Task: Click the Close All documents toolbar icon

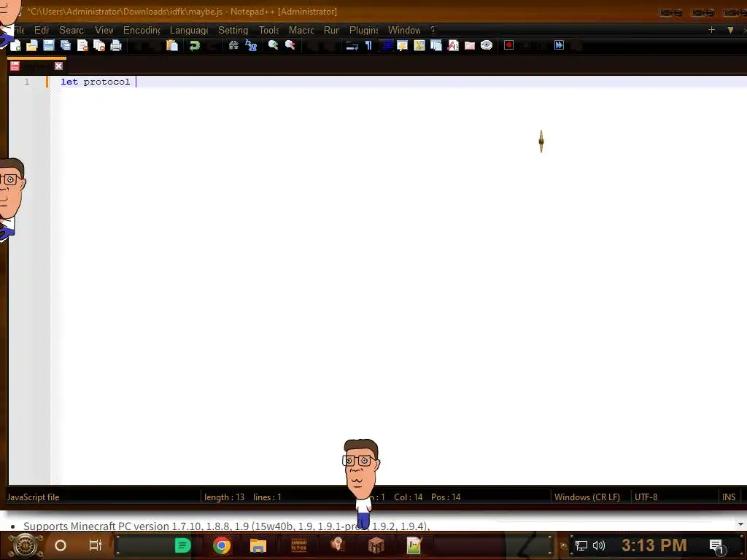Action: click(99, 45)
